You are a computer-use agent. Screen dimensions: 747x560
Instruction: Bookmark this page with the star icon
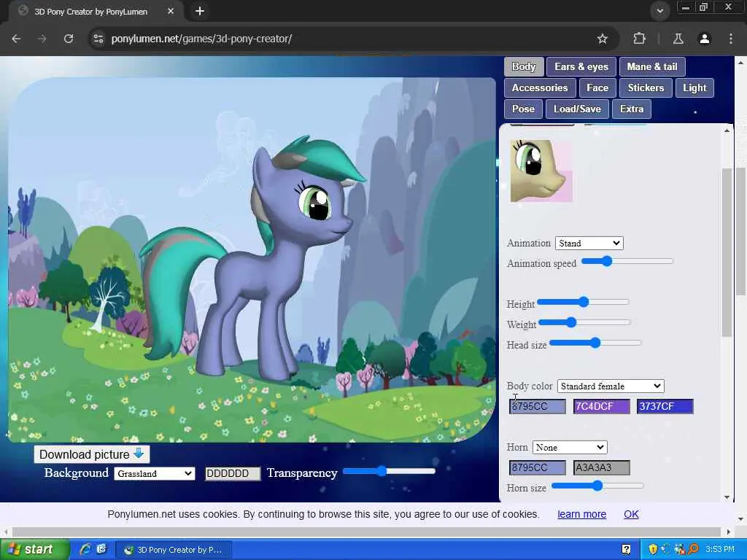[602, 39]
